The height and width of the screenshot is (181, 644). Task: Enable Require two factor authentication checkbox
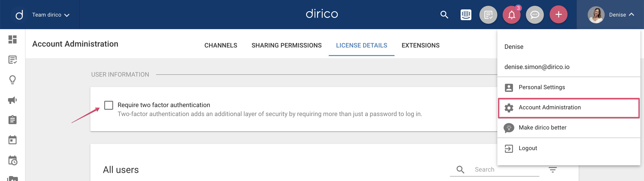109,105
